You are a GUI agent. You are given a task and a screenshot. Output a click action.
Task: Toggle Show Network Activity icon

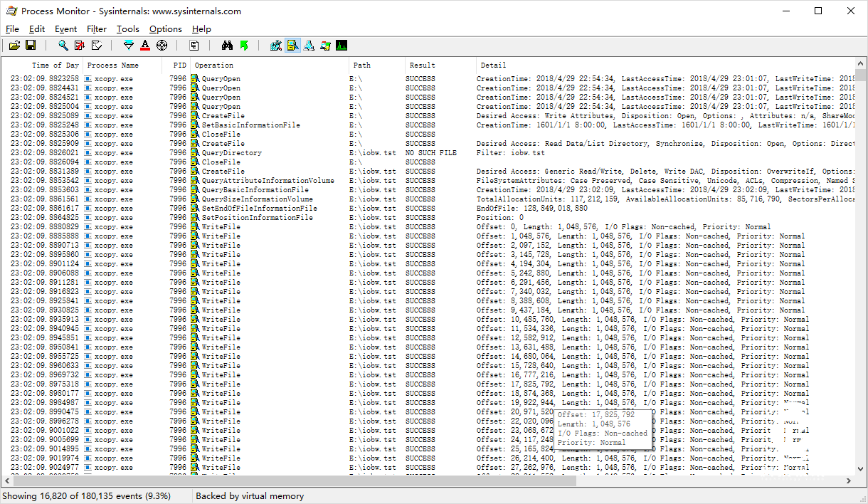(x=309, y=46)
